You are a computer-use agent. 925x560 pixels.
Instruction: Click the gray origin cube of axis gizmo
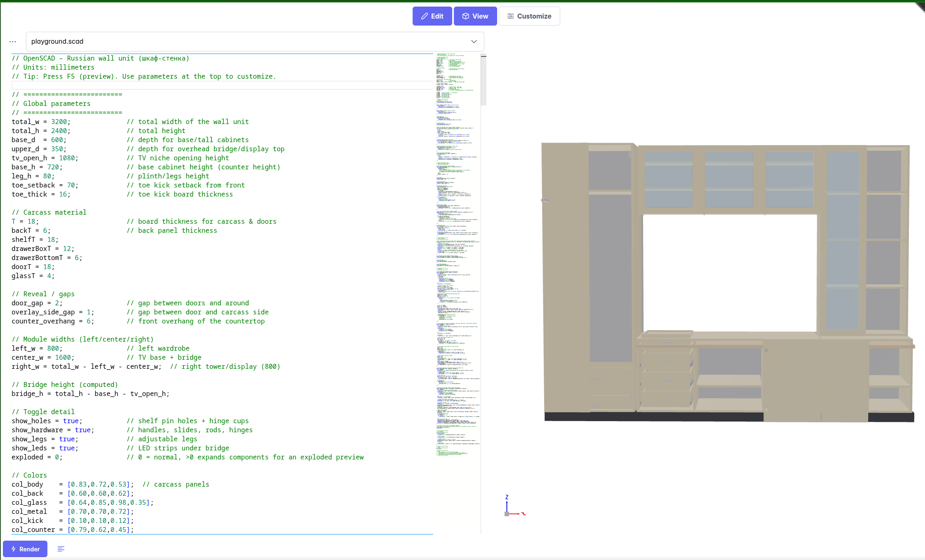[x=507, y=514]
